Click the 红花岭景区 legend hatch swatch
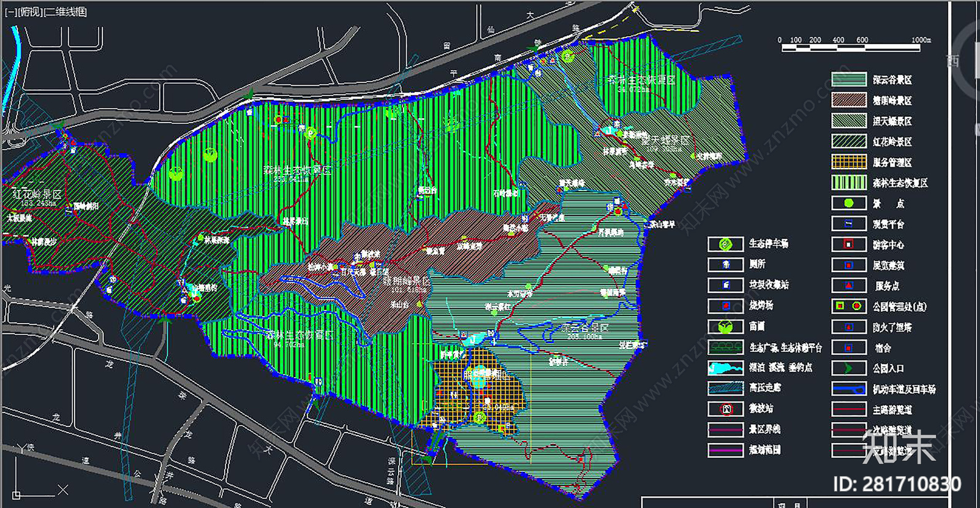The width and height of the screenshot is (980, 508). pyautogui.click(x=848, y=141)
